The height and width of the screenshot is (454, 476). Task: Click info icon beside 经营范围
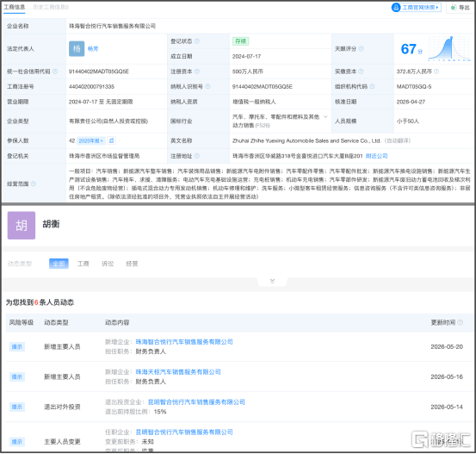pyautogui.click(x=34, y=183)
